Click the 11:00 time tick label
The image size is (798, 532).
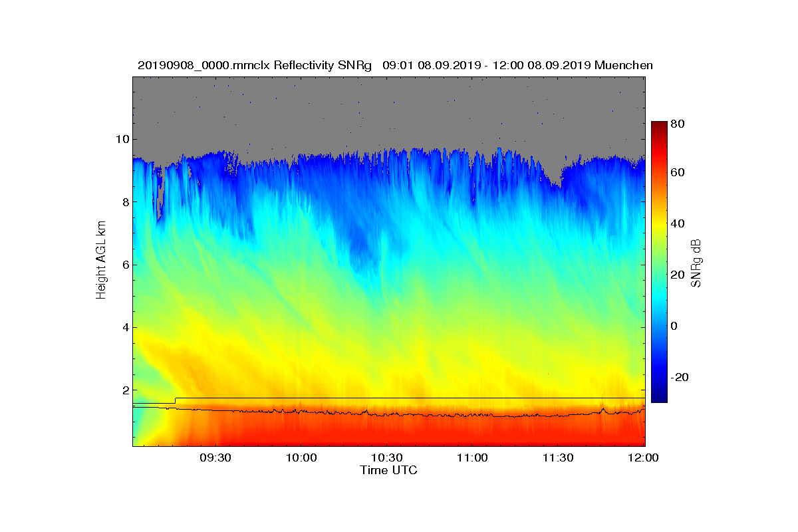[x=472, y=458]
